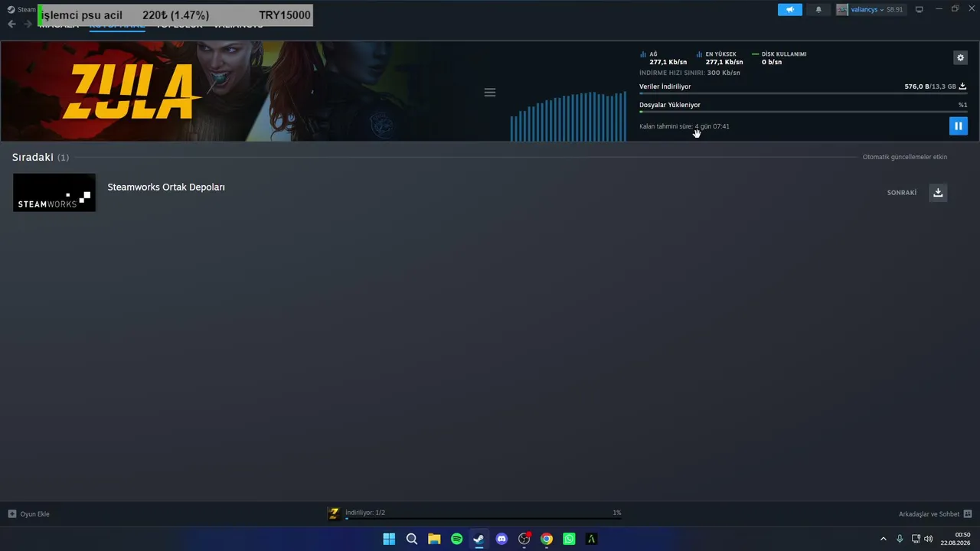The image size is (980, 551).
Task: Open Discord from the taskbar
Action: (x=501, y=539)
